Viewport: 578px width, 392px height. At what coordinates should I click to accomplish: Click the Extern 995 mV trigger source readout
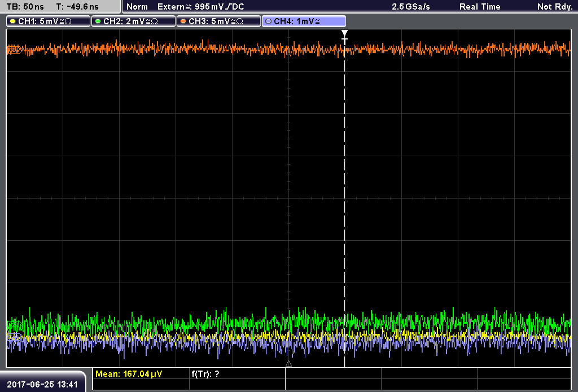(x=201, y=7)
